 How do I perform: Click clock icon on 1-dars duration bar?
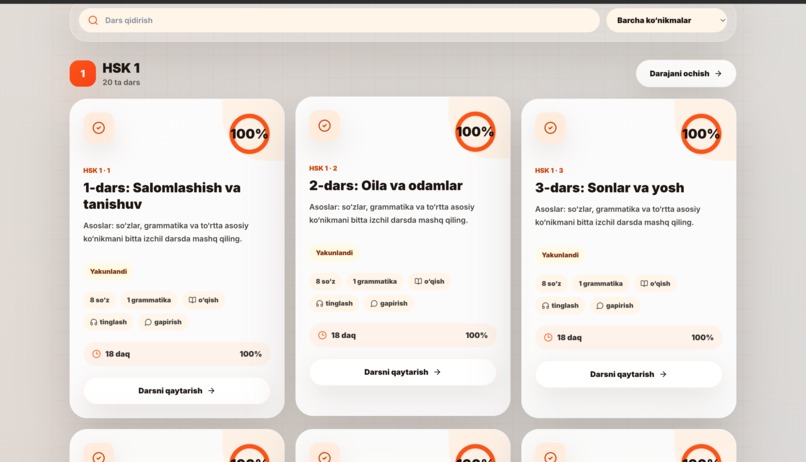pyautogui.click(x=96, y=354)
